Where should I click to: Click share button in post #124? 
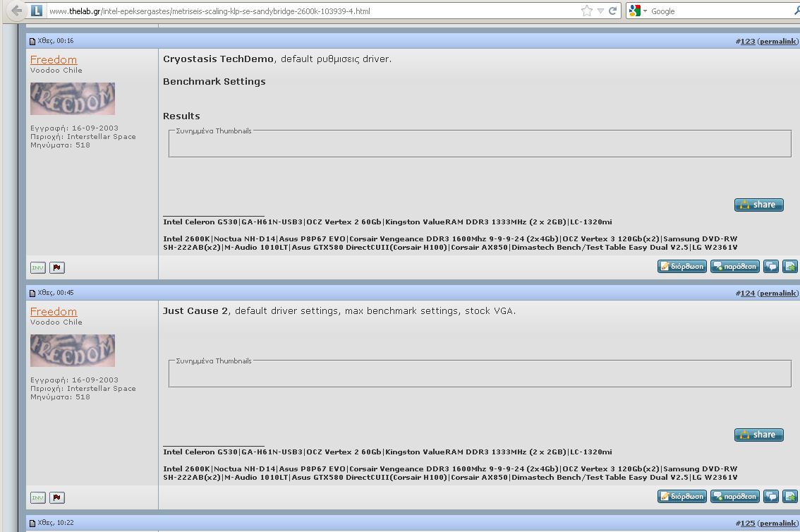(758, 435)
